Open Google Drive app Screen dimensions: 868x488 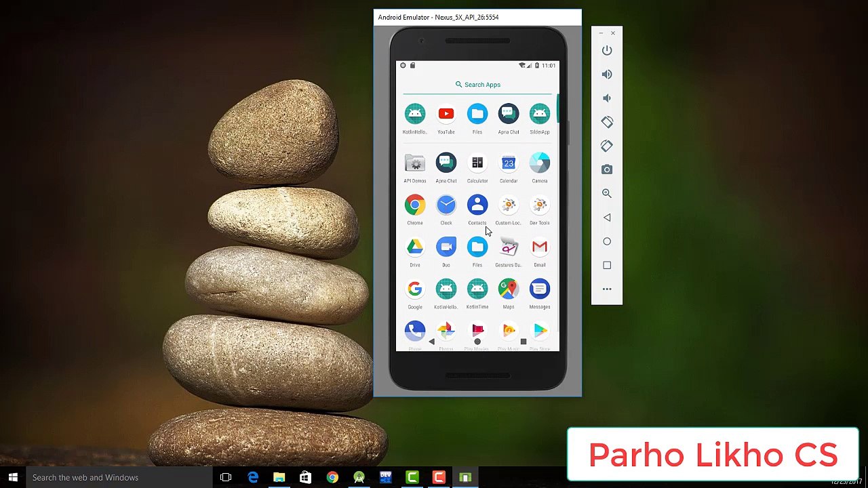[x=415, y=247]
